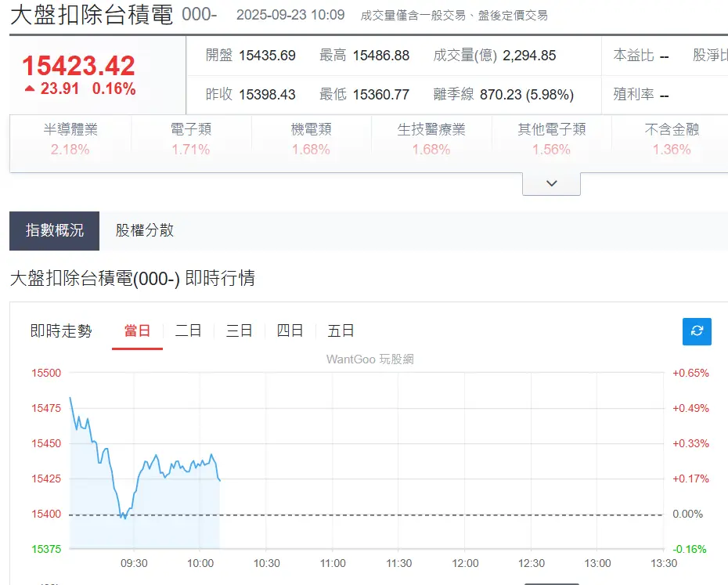Click the 10:00 time axis marker

pyautogui.click(x=200, y=563)
